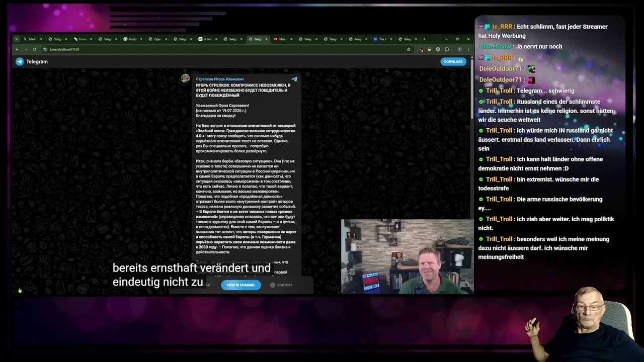Close the 'Gold' tab
Image resolution: width=644 pixels, height=362 pixels.
[141, 39]
